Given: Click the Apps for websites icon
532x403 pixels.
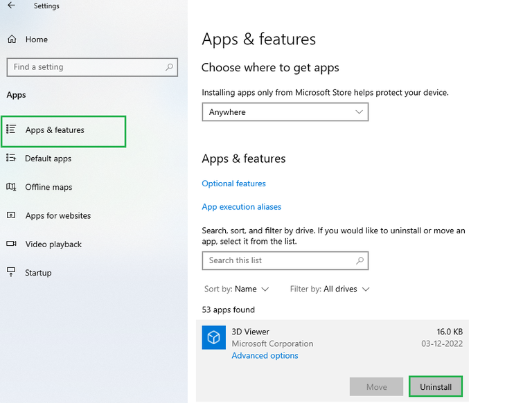Looking at the screenshot, I should click(11, 215).
